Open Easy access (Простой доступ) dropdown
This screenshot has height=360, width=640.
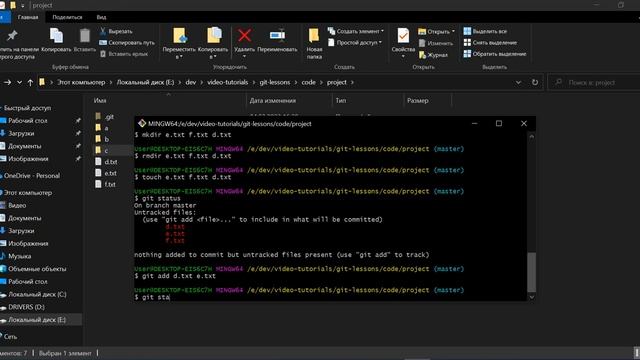click(355, 42)
